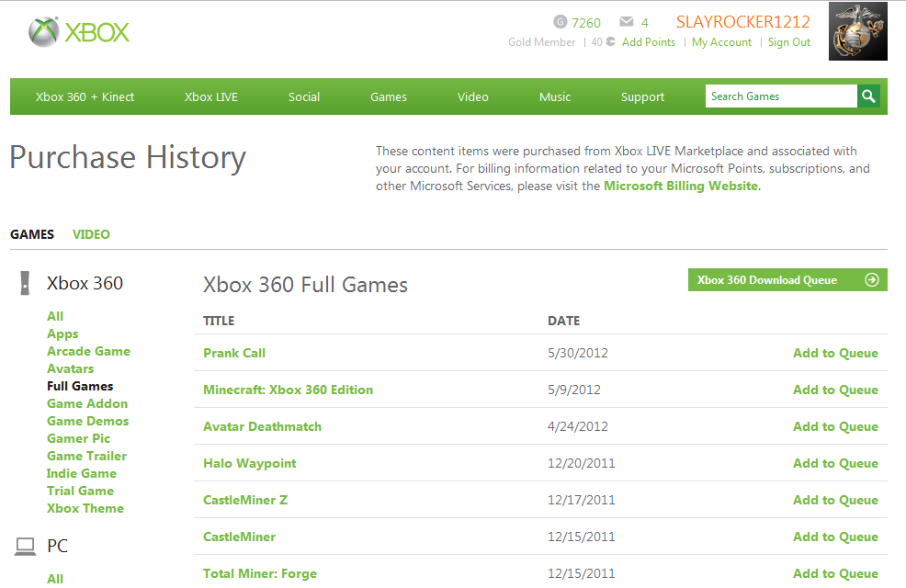Select the Xbox Theme category
Viewport: 906px width, 588px height.
(x=85, y=508)
